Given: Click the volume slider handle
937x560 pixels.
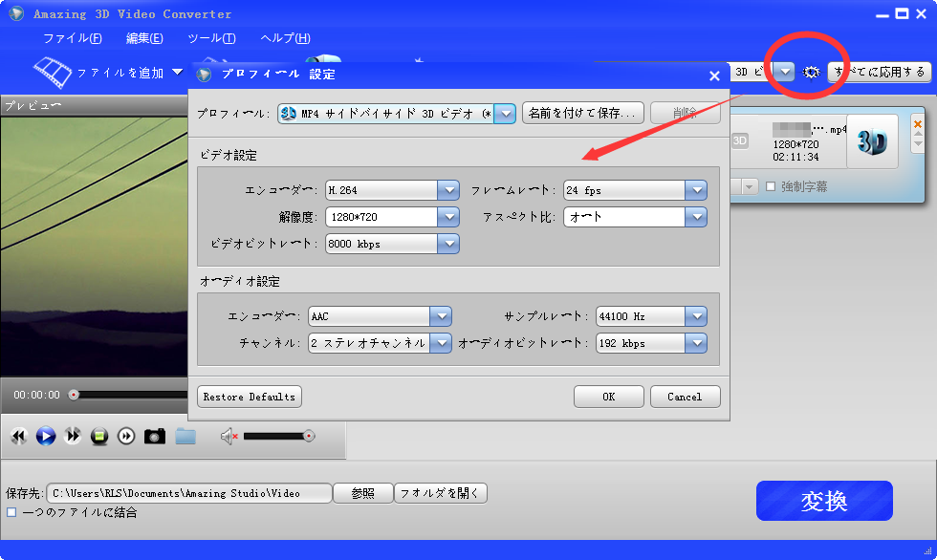Looking at the screenshot, I should (x=308, y=436).
